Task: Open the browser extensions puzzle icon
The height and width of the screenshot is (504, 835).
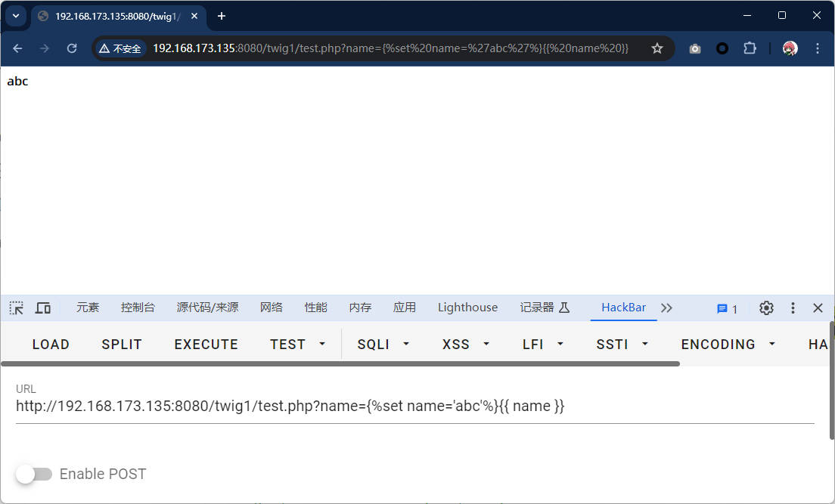Action: pos(750,48)
